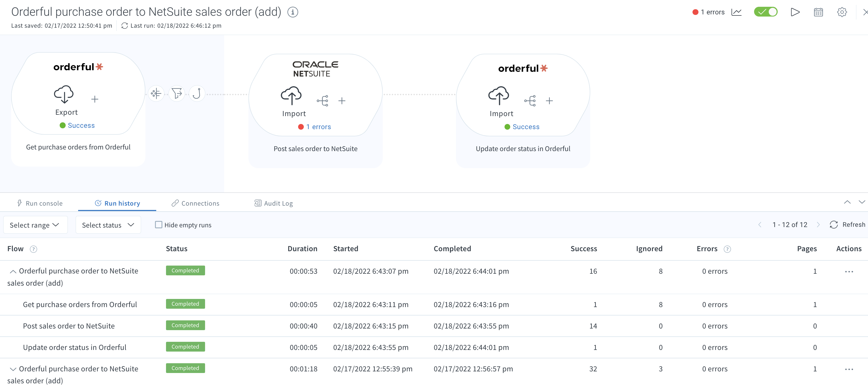Image resolution: width=868 pixels, height=389 pixels.
Task: Add a step next to the Orderful Export
Action: tap(95, 99)
